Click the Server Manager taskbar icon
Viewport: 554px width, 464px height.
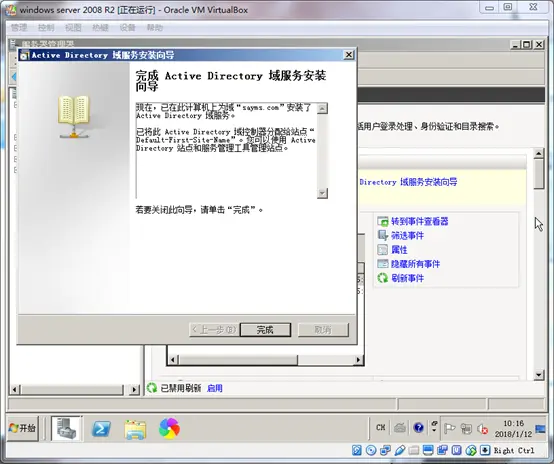[x=67, y=428]
